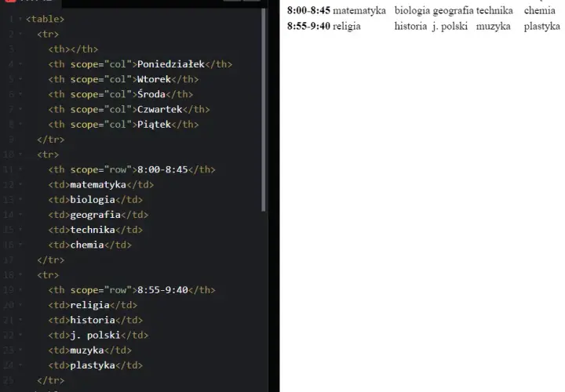This screenshot has width=565, height=392.
Task: Click '8:55-9:40' in the code editor
Action: 162,290
